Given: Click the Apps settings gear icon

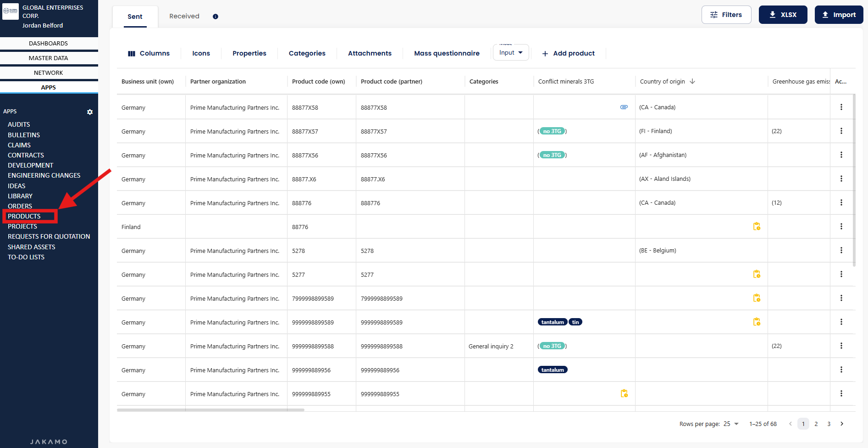Looking at the screenshot, I should 90,112.
